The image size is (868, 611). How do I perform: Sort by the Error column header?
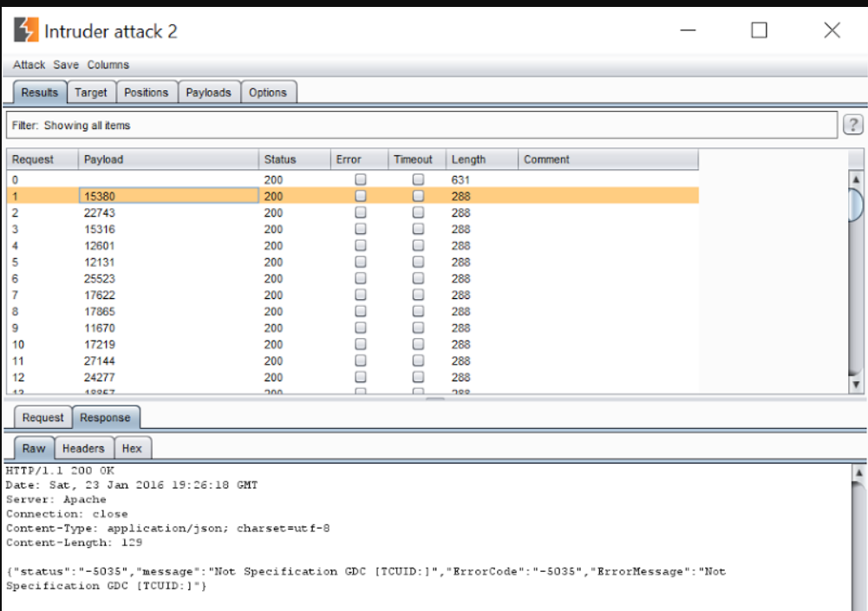(x=360, y=159)
